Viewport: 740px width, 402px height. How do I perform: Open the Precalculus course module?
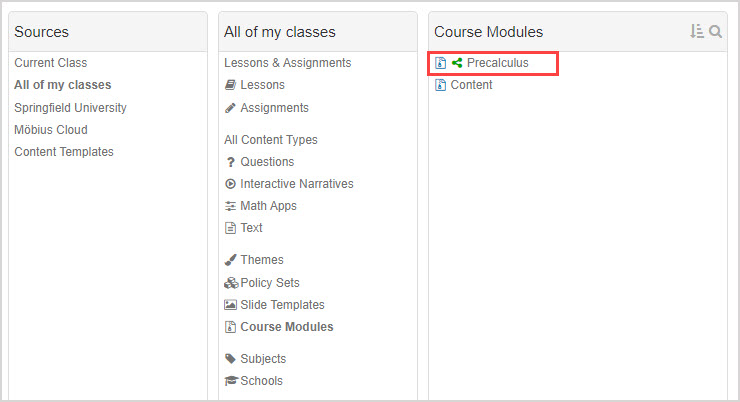coord(497,63)
